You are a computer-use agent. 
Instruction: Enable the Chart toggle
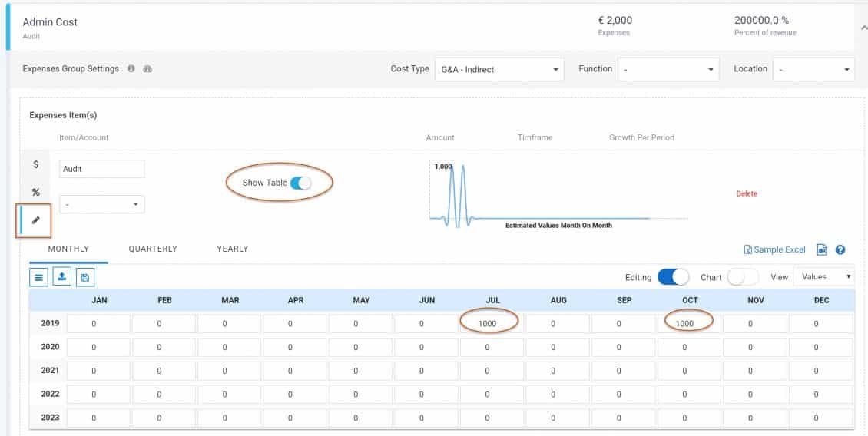742,277
